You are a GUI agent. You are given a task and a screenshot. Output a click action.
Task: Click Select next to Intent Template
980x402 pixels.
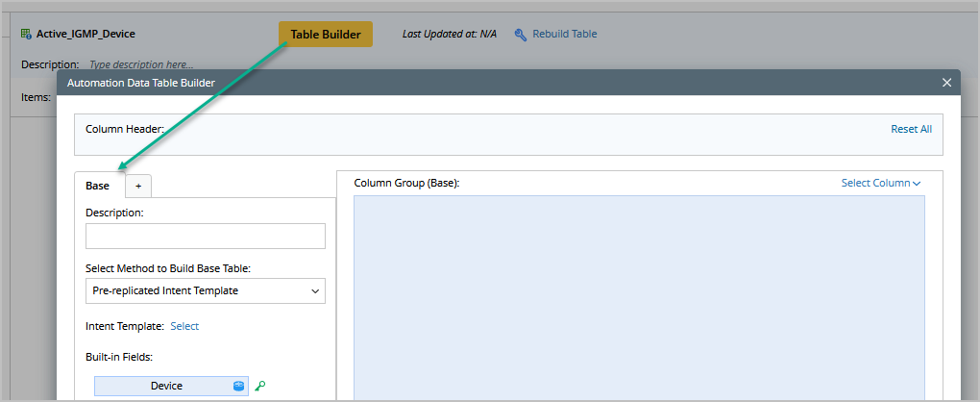[184, 326]
